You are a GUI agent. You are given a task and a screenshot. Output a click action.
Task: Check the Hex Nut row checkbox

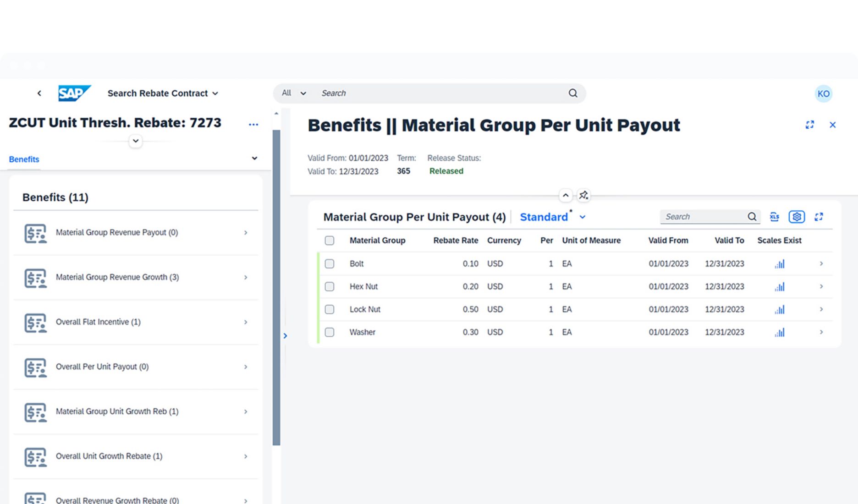[x=330, y=287]
